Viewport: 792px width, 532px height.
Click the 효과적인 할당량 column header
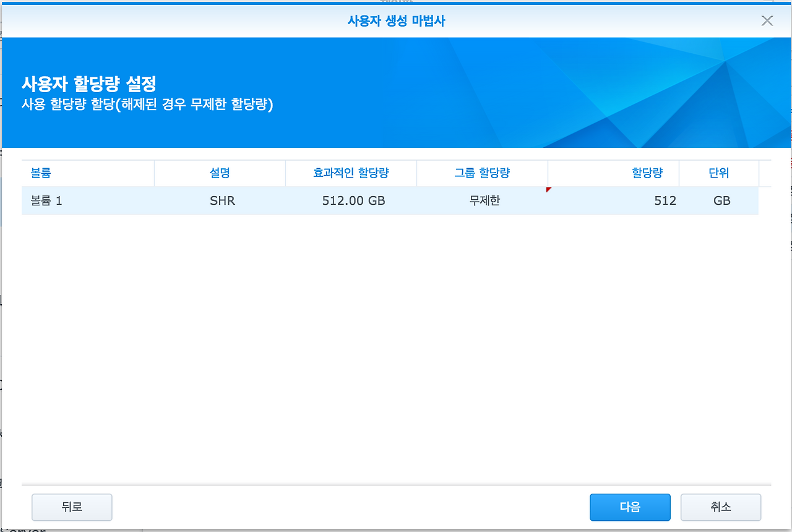pyautogui.click(x=351, y=173)
